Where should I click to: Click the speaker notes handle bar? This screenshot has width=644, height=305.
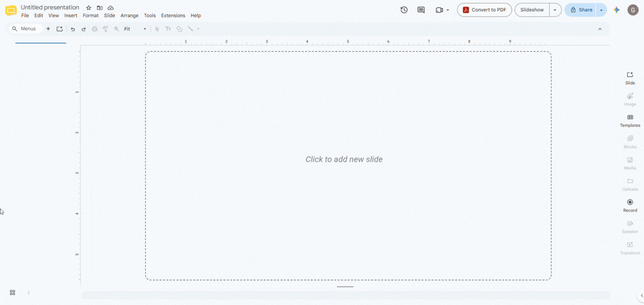345,286
